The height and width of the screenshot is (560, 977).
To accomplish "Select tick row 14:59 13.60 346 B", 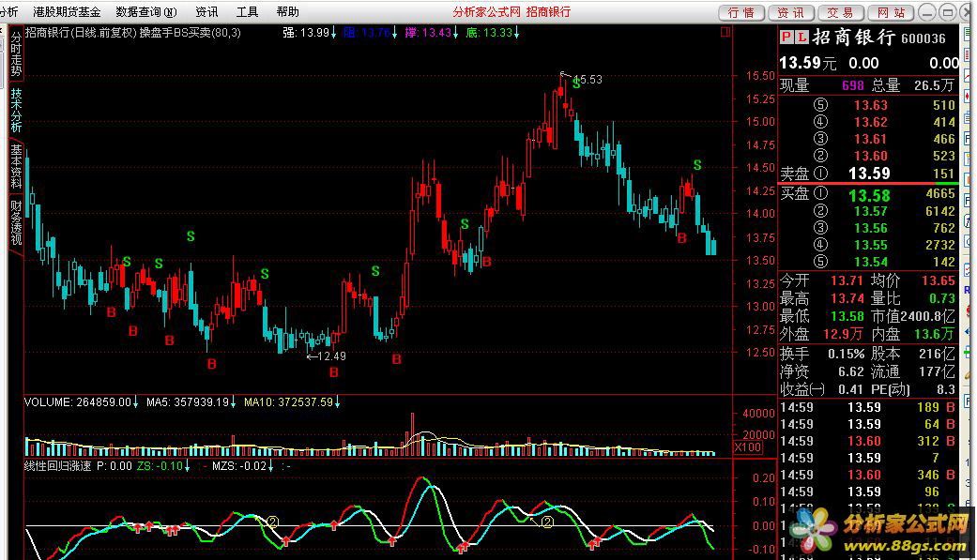I will click(867, 475).
